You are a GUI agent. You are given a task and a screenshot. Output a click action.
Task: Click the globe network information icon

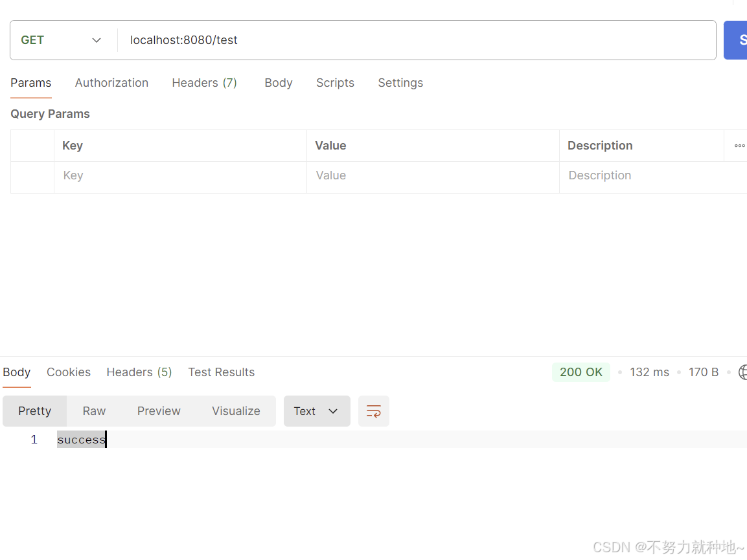743,372
